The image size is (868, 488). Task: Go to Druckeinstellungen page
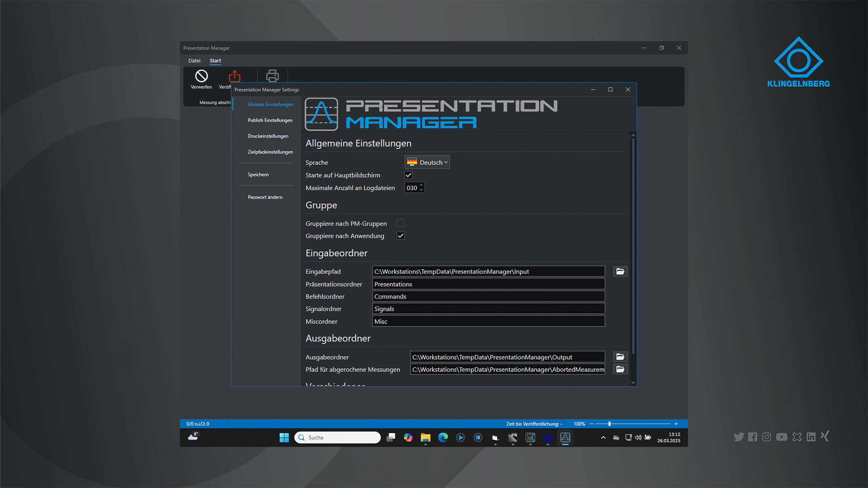tap(268, 136)
